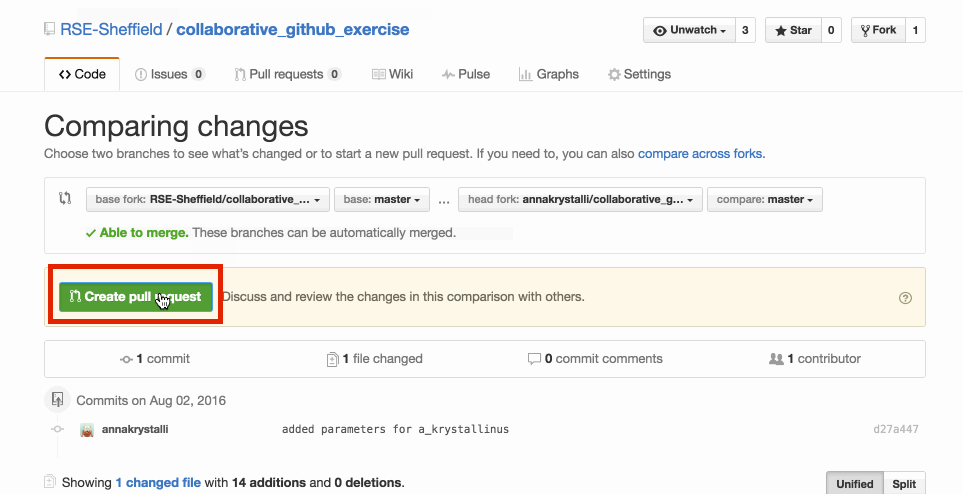Click the switch base and head icon
This screenshot has width=963, height=494.
tap(65, 198)
